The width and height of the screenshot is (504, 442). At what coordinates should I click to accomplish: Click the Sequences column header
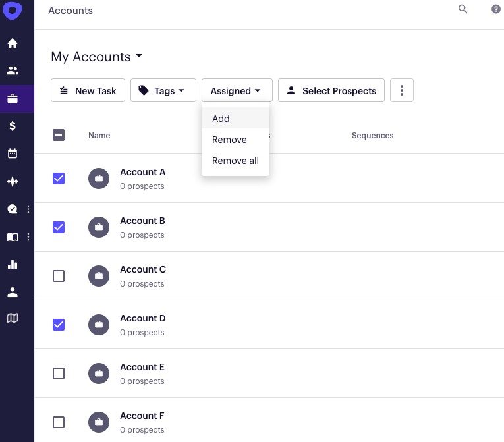(x=372, y=135)
